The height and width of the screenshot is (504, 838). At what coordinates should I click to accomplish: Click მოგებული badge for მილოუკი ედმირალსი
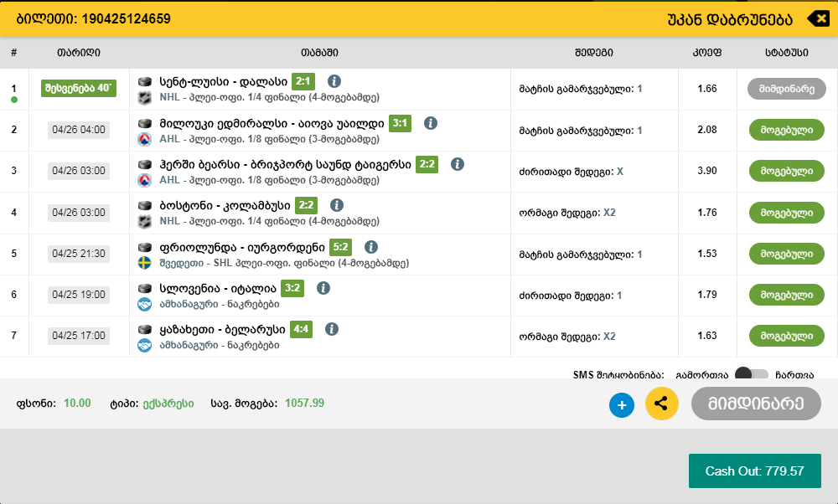point(787,130)
